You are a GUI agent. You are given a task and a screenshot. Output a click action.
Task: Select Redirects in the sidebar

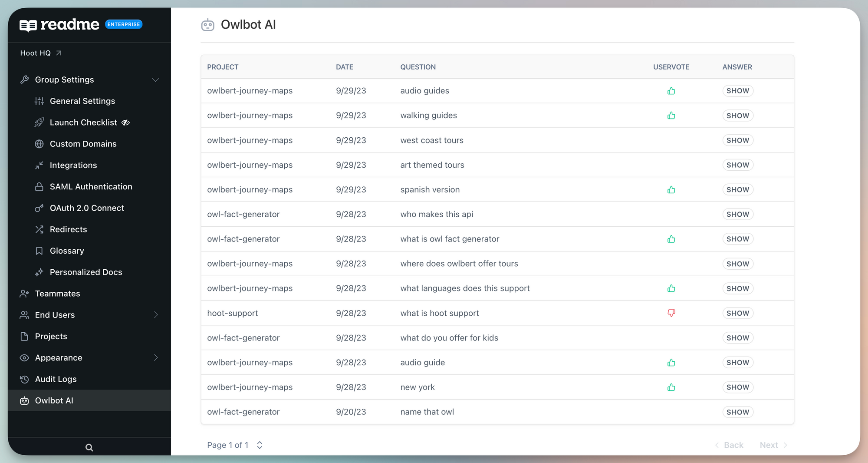coord(69,229)
